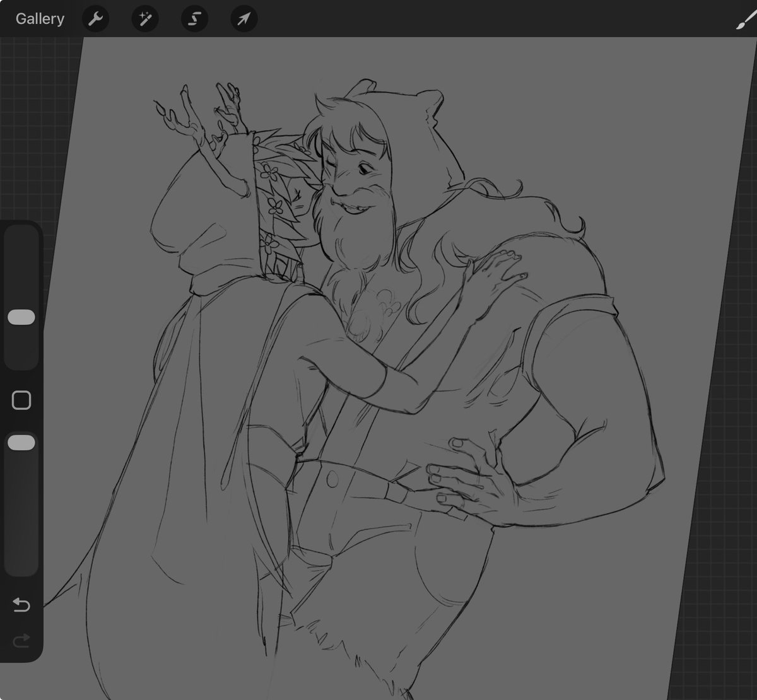The image size is (757, 700).
Task: Tap the square Modify button on the sidebar
Action: pos(21,399)
